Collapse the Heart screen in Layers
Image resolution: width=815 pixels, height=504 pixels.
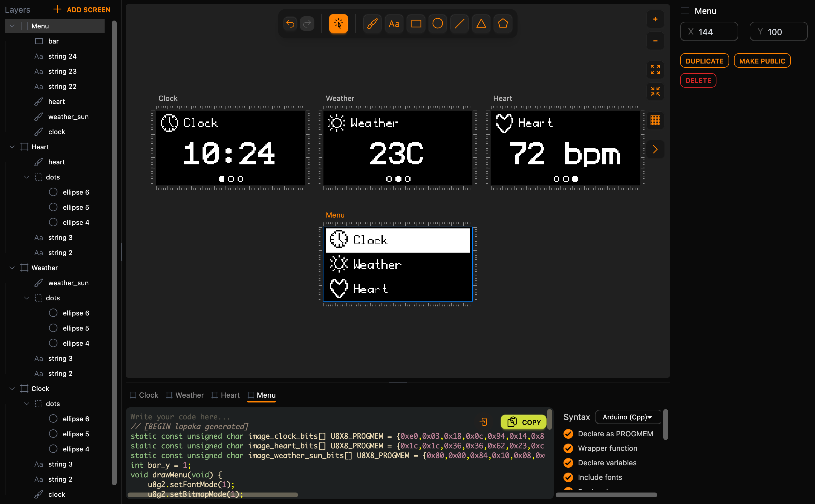pyautogui.click(x=12, y=147)
